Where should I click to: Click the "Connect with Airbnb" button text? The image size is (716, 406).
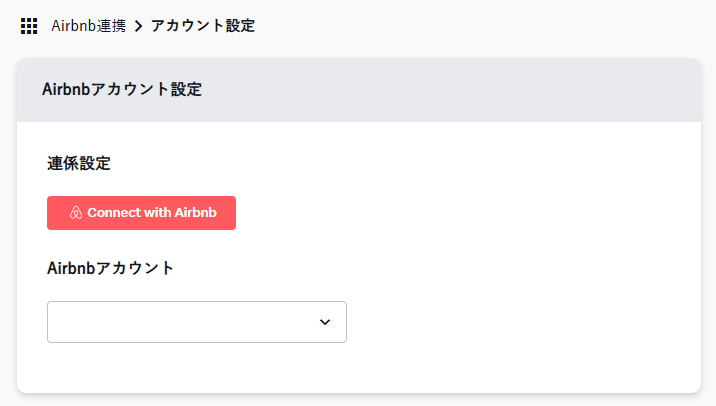(150, 213)
